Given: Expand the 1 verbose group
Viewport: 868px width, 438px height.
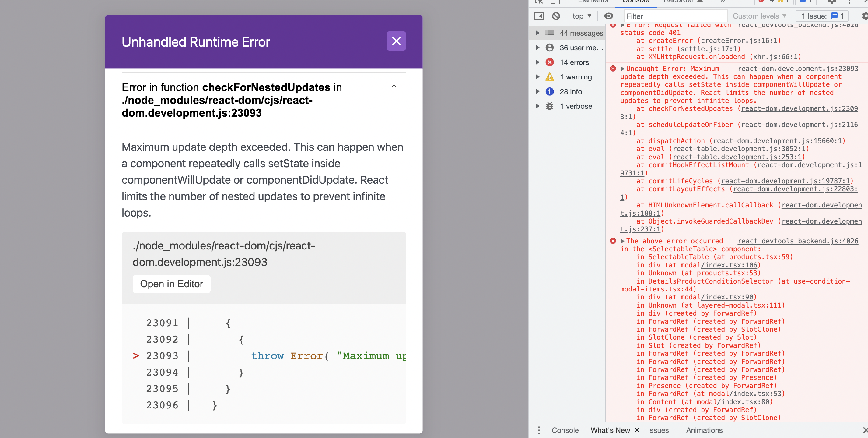Looking at the screenshot, I should [x=538, y=106].
